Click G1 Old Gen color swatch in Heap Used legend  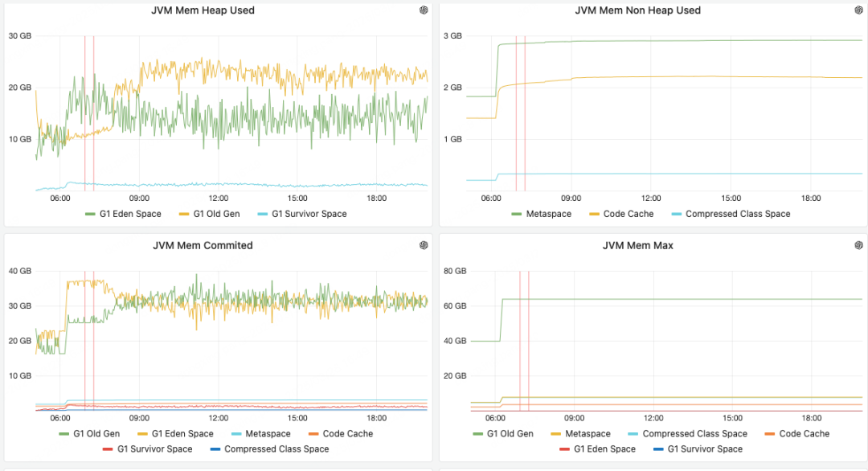click(x=182, y=215)
